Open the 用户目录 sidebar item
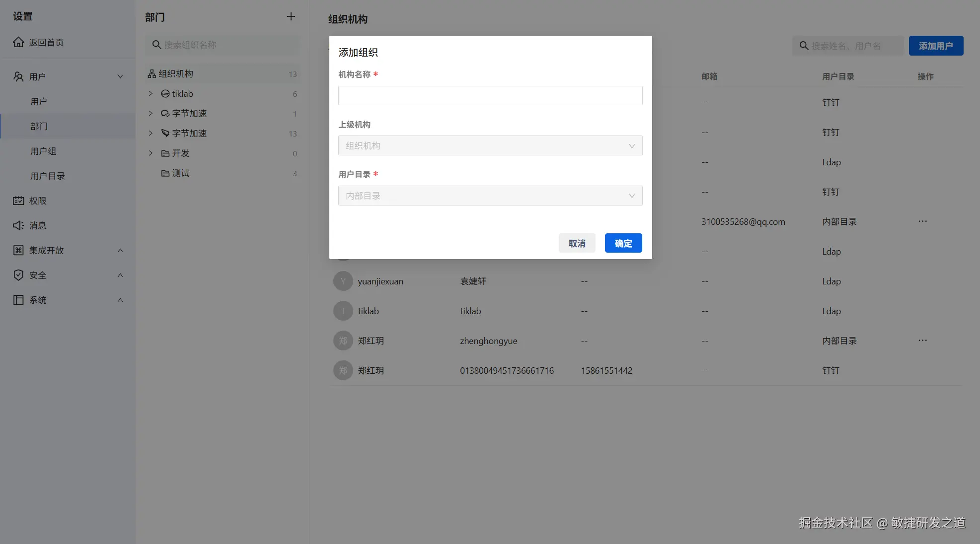Screen dimensions: 980x544 click(x=48, y=176)
